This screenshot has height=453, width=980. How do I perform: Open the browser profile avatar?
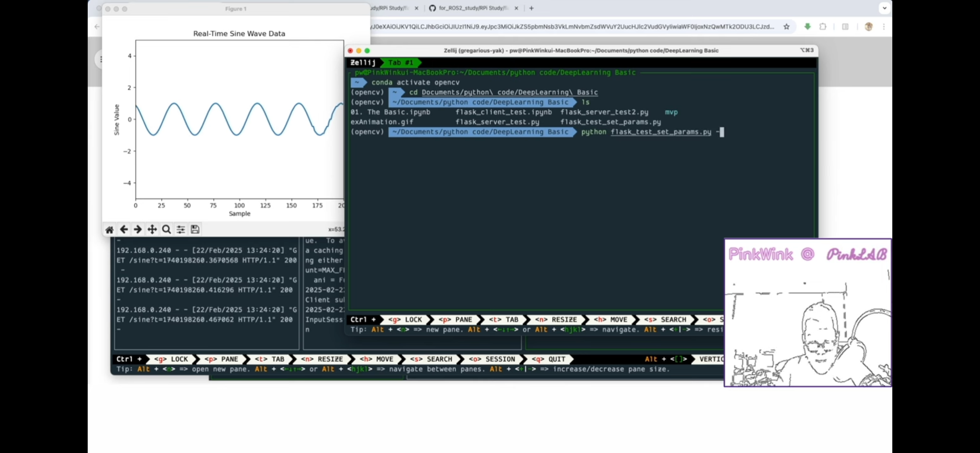[869, 27]
